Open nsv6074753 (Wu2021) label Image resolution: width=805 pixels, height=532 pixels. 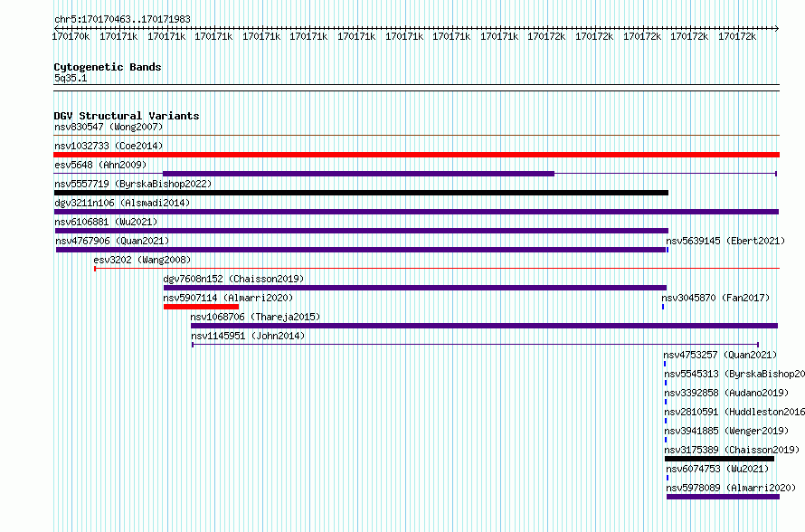coord(717,469)
